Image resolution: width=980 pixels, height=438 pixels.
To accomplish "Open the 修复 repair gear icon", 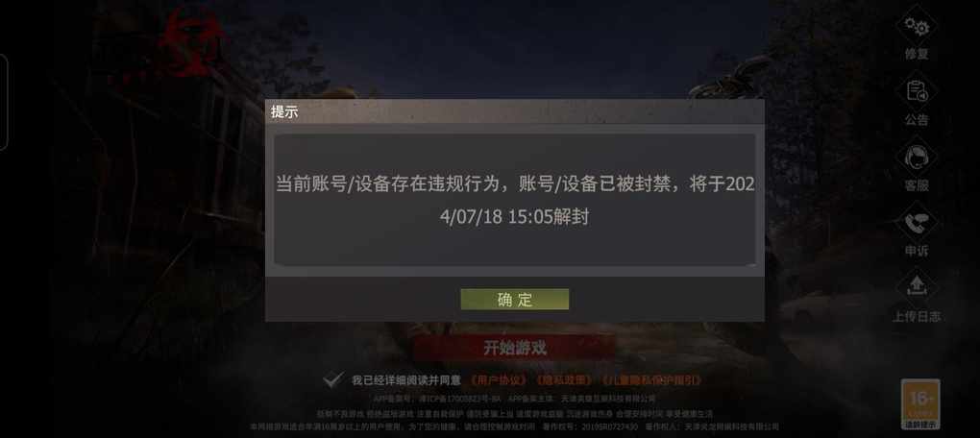I will [x=917, y=27].
